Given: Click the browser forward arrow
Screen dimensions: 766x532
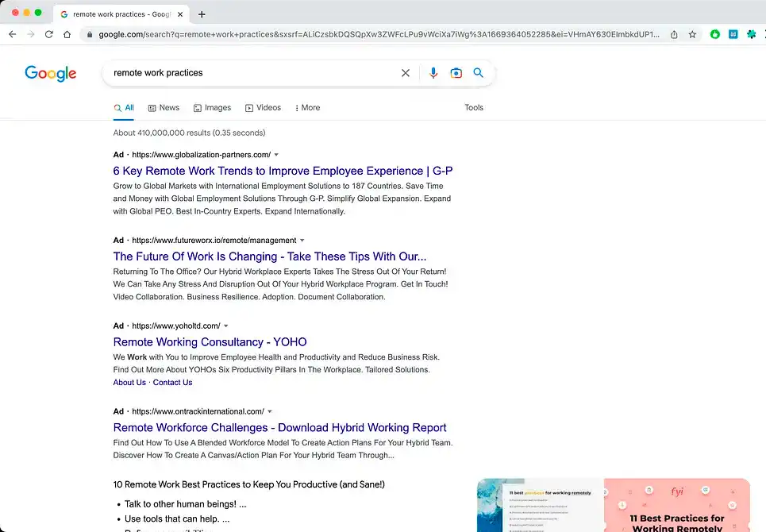Looking at the screenshot, I should coord(30,34).
